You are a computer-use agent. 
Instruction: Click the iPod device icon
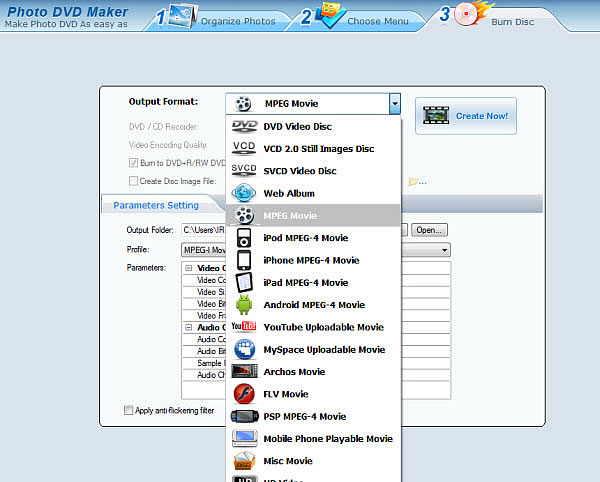point(244,238)
